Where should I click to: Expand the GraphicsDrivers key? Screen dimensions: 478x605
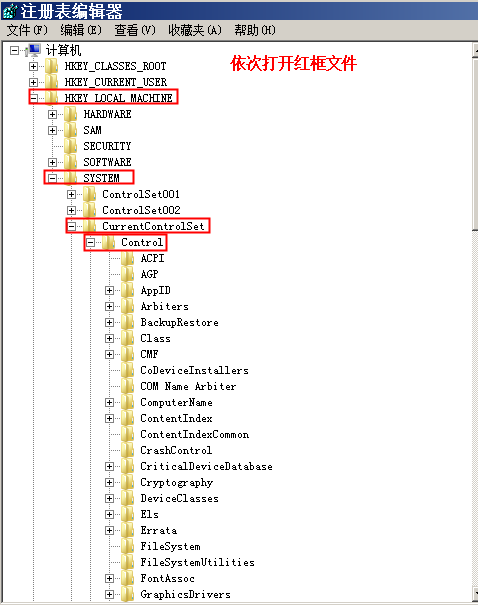click(x=110, y=594)
